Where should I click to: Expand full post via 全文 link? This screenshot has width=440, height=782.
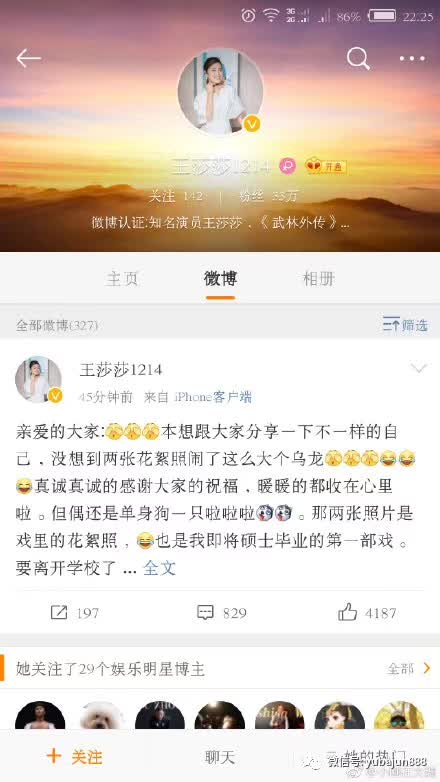159,568
